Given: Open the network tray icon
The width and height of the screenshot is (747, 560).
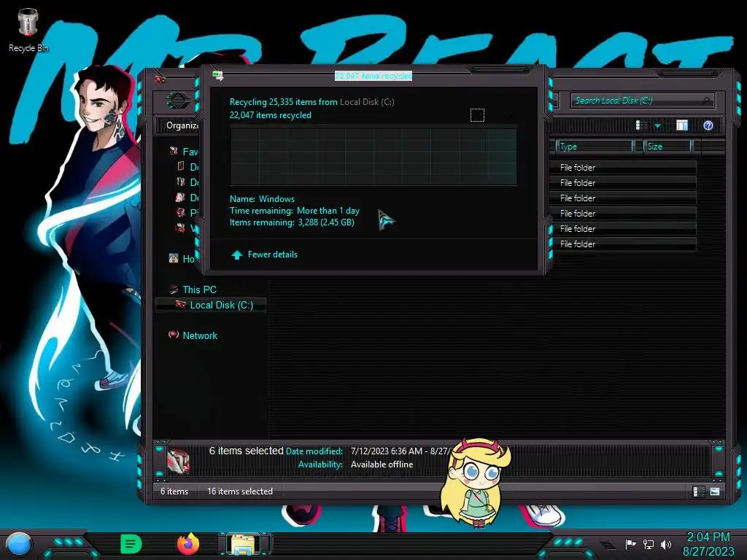Looking at the screenshot, I should [x=649, y=544].
